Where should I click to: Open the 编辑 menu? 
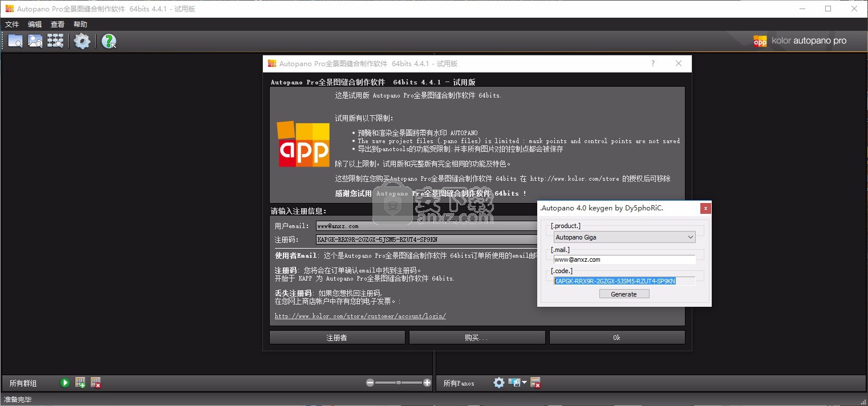(35, 25)
